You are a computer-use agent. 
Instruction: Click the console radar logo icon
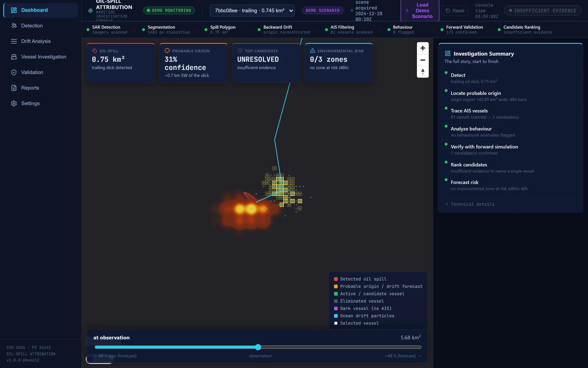coord(90,11)
